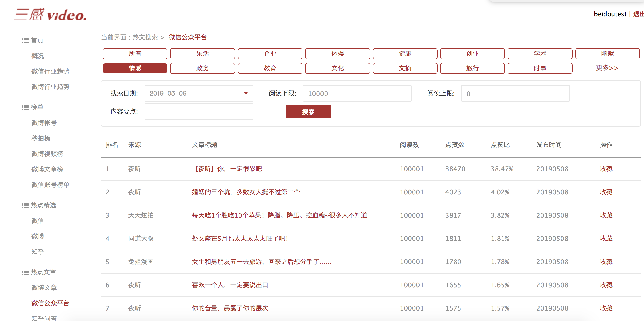Click the 三感 video logo
This screenshot has width=644, height=321.
click(x=50, y=15)
